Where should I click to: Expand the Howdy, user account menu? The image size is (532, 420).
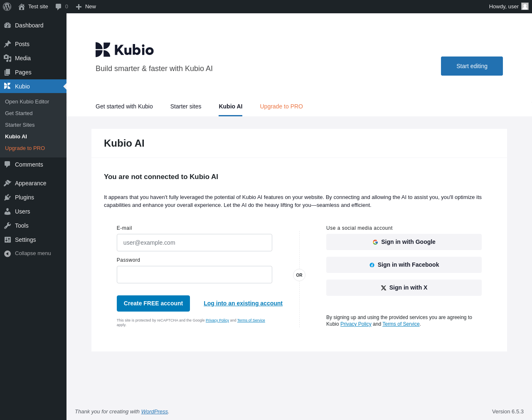tap(503, 7)
